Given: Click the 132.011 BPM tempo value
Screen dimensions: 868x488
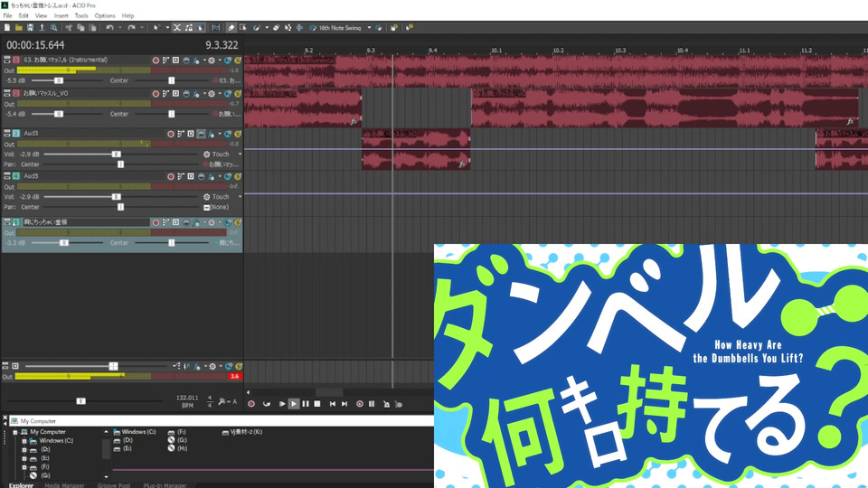Looking at the screenshot, I should click(x=187, y=398).
